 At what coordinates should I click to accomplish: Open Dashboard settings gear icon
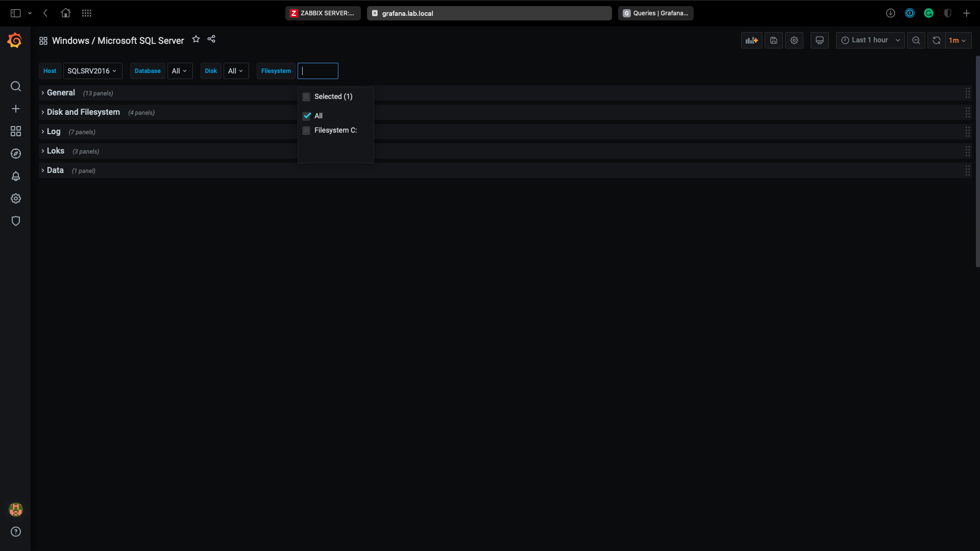pos(794,40)
